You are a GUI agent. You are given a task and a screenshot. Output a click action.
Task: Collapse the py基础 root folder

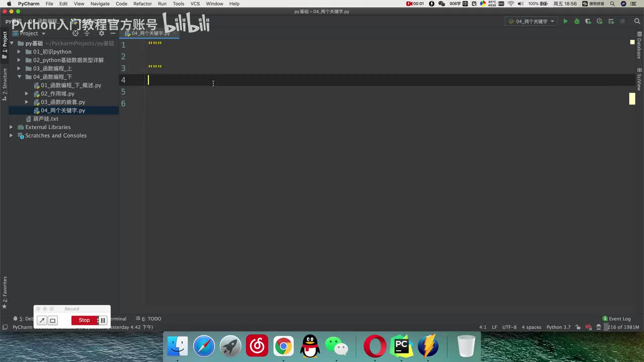click(11, 43)
